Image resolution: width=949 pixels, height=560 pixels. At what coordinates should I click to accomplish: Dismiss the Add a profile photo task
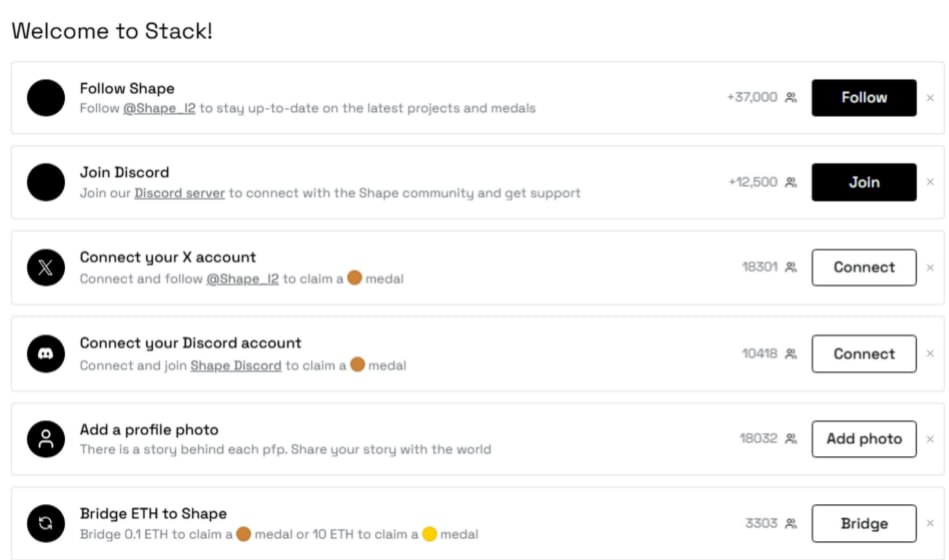tap(930, 439)
